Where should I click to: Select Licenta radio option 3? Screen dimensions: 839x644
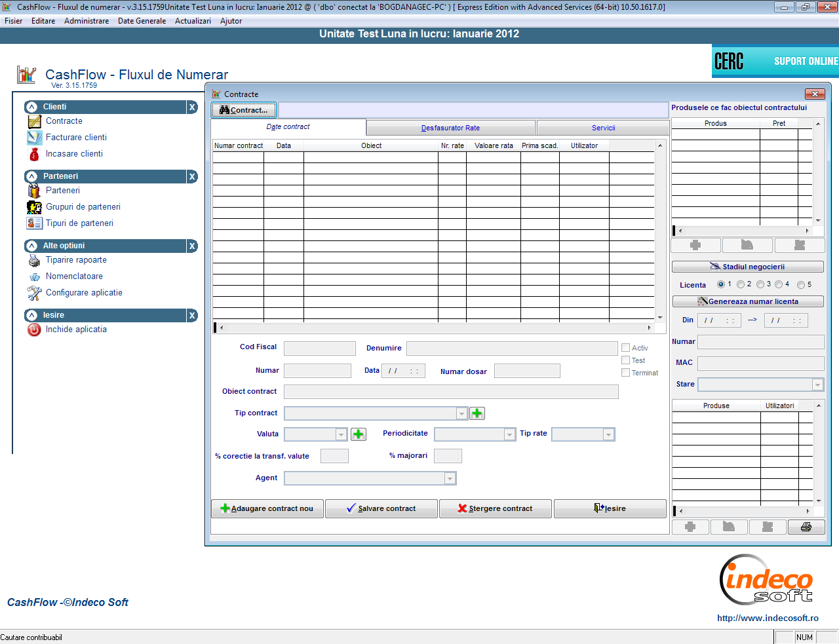(760, 284)
